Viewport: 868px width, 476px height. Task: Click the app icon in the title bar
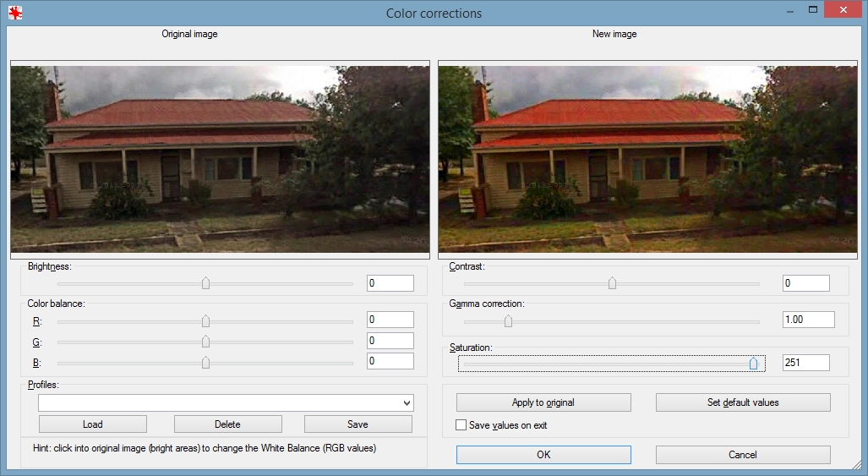tap(14, 13)
